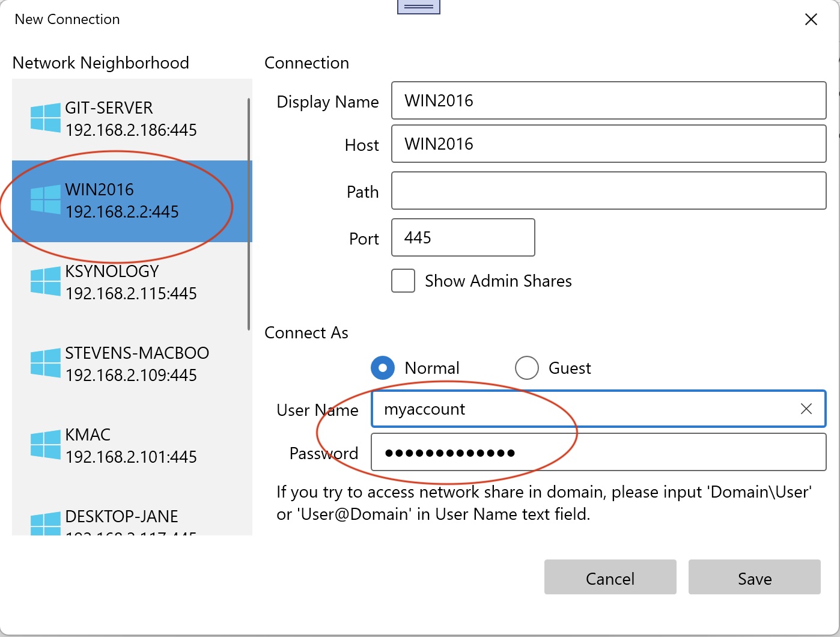Click the Cancel button
Image resolution: width=840 pixels, height=637 pixels.
(610, 578)
